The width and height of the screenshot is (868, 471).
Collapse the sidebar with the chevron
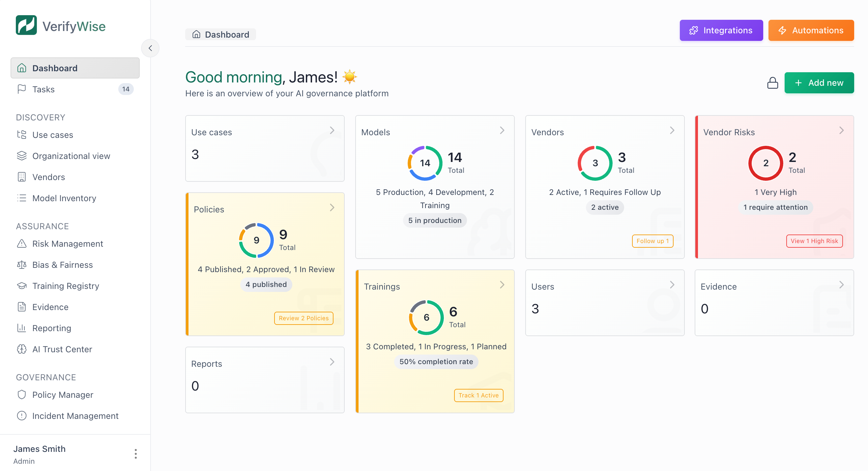point(150,48)
